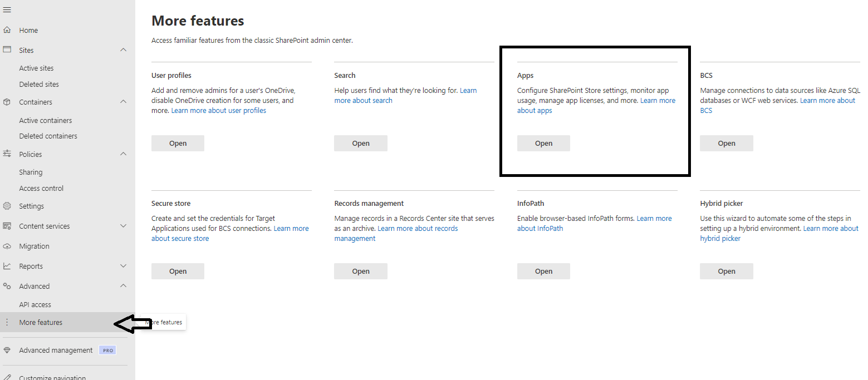This screenshot has height=380, width=868.
Task: Click the Advanced gears icon
Action: click(7, 286)
